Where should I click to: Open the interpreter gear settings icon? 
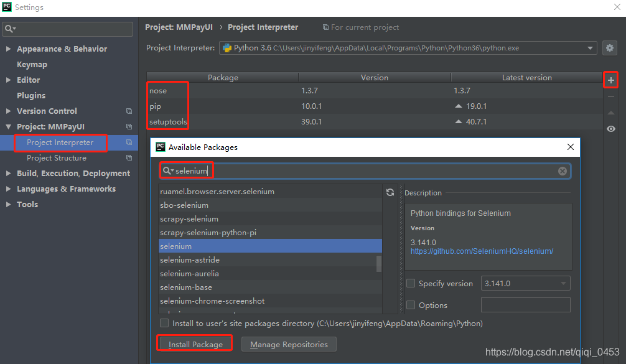pyautogui.click(x=610, y=48)
